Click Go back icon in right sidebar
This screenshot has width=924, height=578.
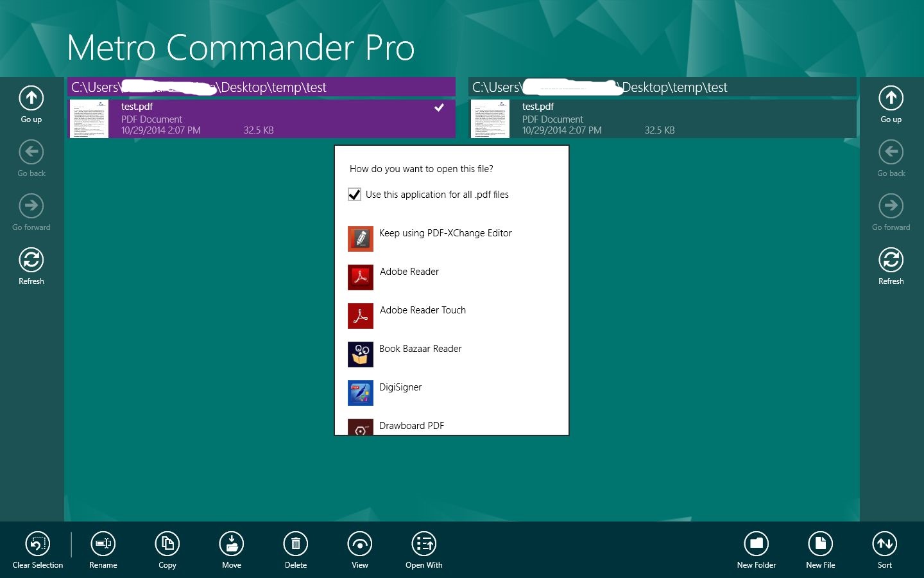point(891,152)
